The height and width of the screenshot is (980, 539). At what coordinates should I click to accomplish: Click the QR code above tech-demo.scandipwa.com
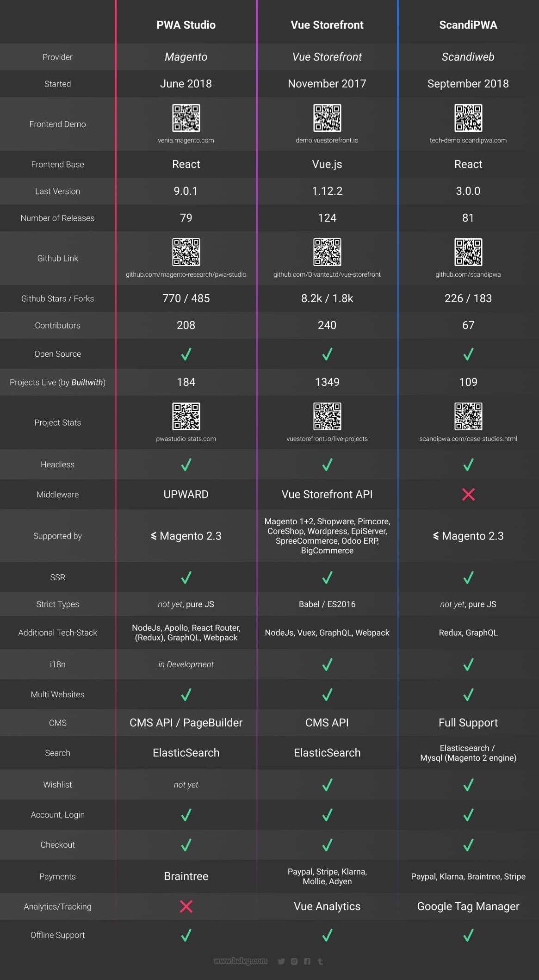[468, 118]
